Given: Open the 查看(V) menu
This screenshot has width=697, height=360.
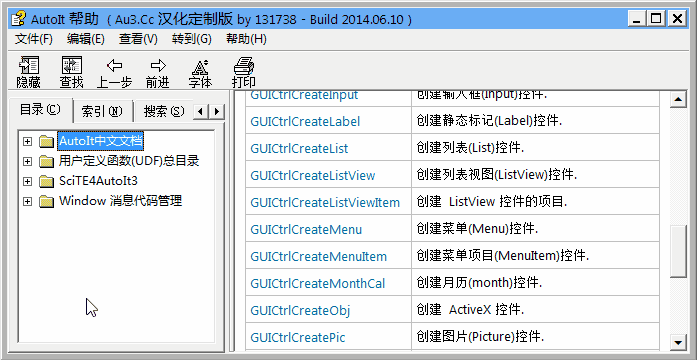Looking at the screenshot, I should (x=138, y=39).
